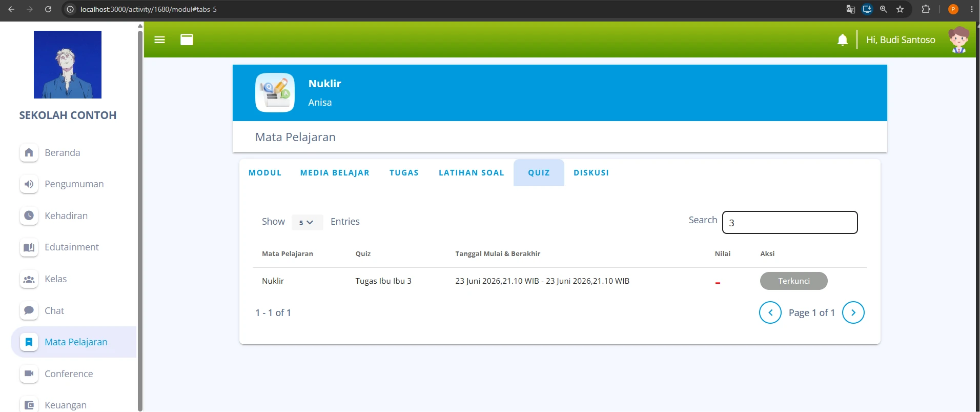Open the hamburger menu icon
980x412 pixels.
coord(159,40)
